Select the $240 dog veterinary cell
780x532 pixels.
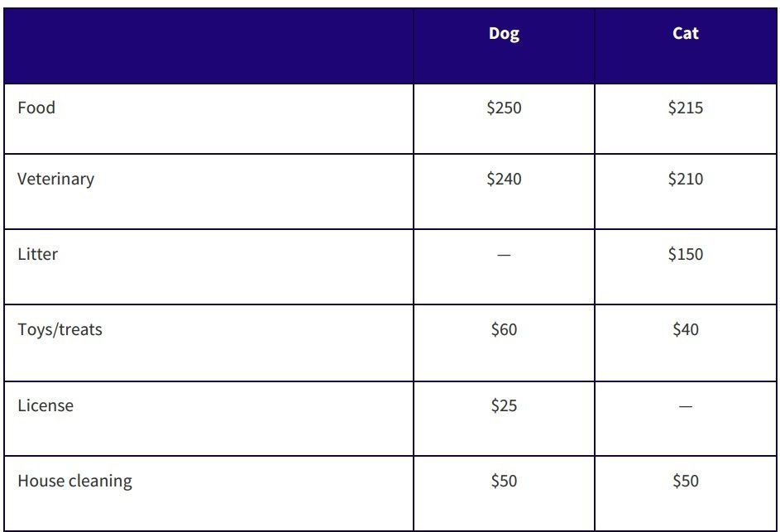pos(504,179)
